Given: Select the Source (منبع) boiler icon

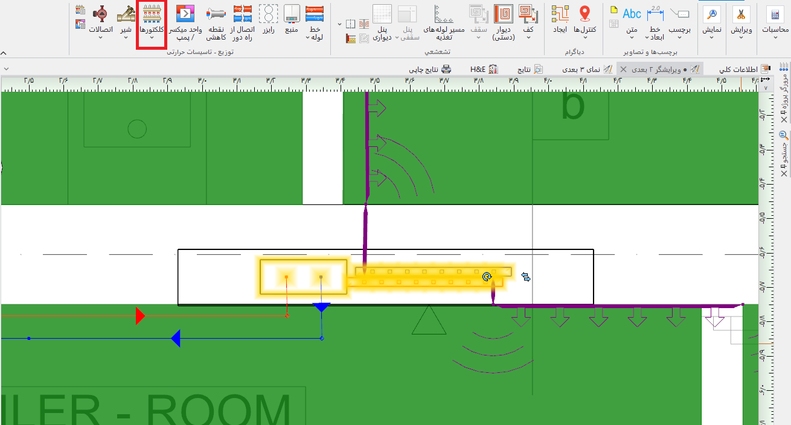Looking at the screenshot, I should tap(291, 21).
